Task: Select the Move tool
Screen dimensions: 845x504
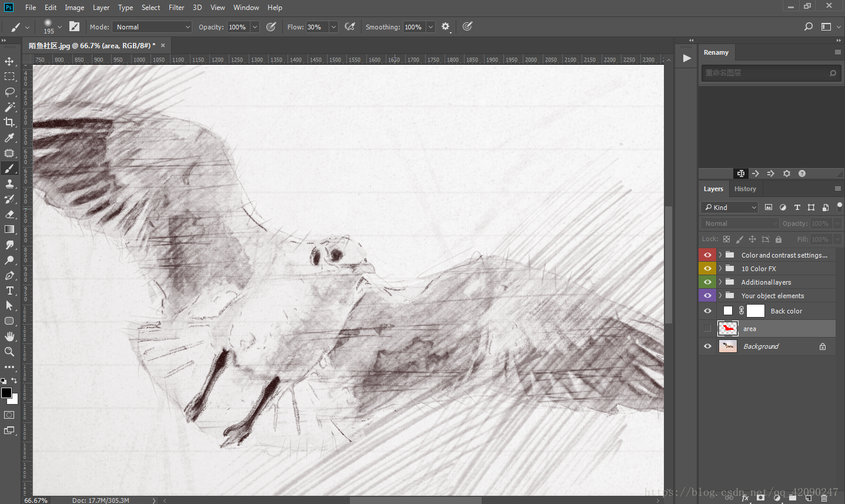Action: click(9, 61)
